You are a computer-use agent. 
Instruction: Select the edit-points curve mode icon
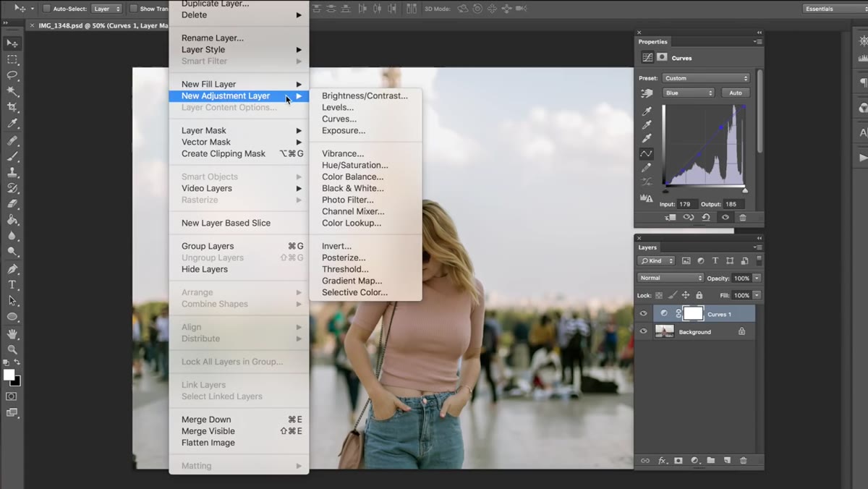point(647,153)
